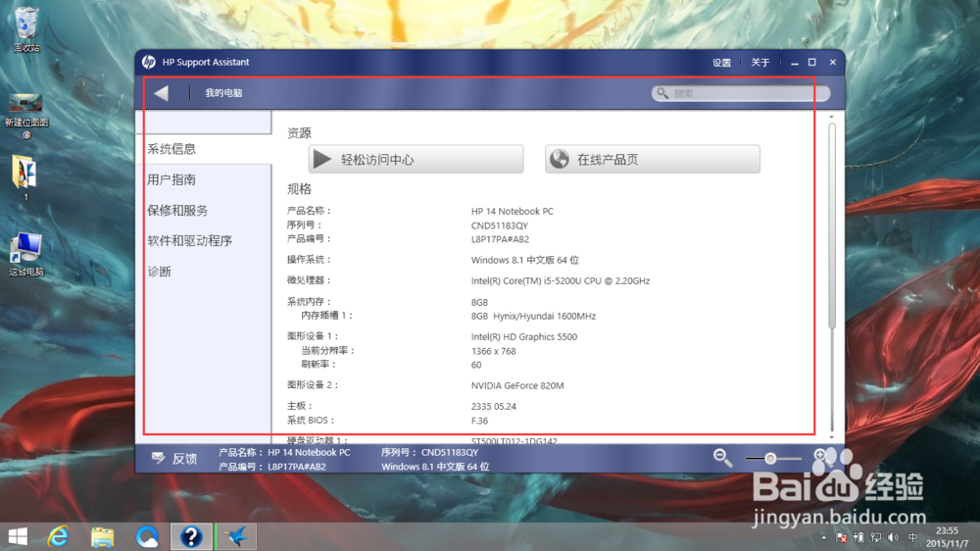980x551 pixels.
Task: Show hidden tray icons arrow
Action: click(x=824, y=537)
